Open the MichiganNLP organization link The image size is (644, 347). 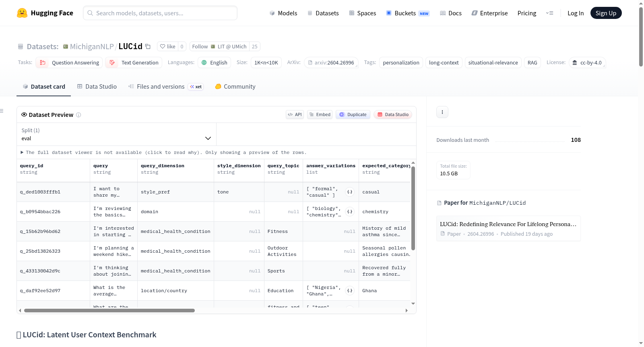point(92,46)
